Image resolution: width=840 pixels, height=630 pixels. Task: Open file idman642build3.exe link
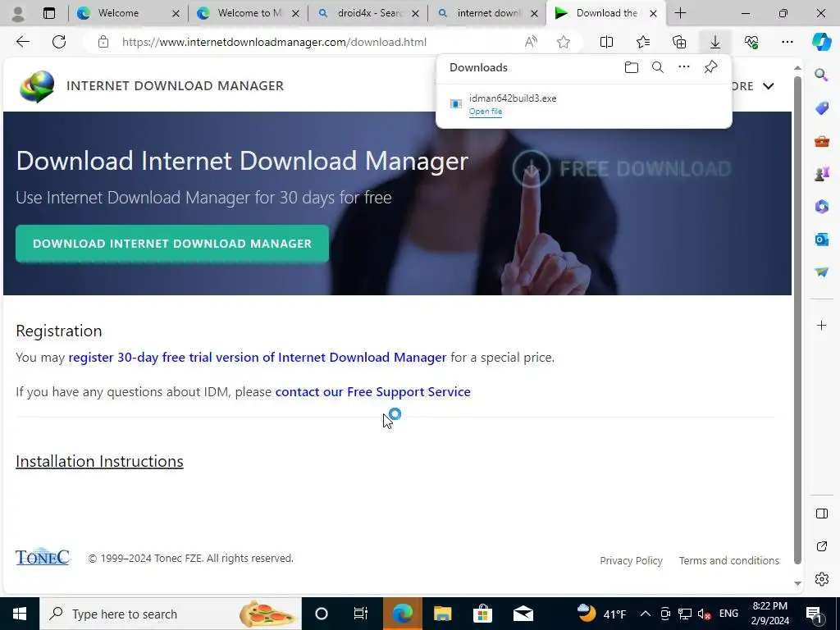(x=486, y=112)
